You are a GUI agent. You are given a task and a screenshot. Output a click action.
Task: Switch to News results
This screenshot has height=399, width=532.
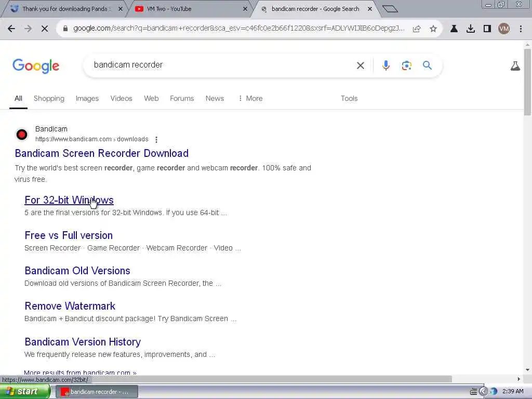pos(215,98)
